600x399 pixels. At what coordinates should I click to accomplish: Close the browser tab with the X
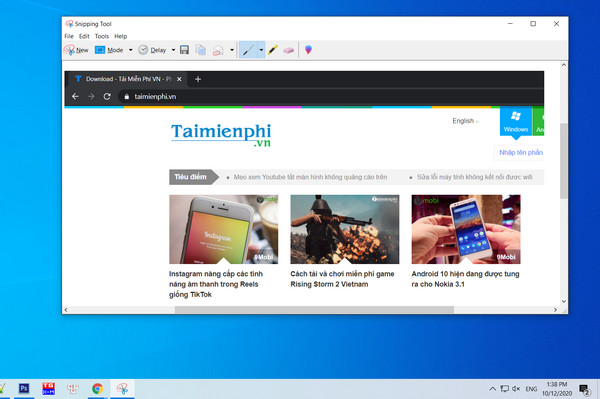click(x=179, y=79)
